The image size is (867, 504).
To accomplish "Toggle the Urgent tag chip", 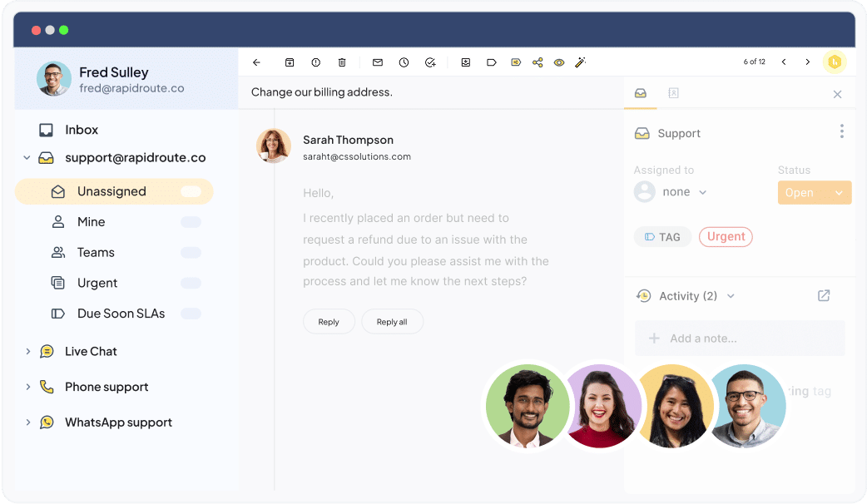I will pyautogui.click(x=726, y=237).
